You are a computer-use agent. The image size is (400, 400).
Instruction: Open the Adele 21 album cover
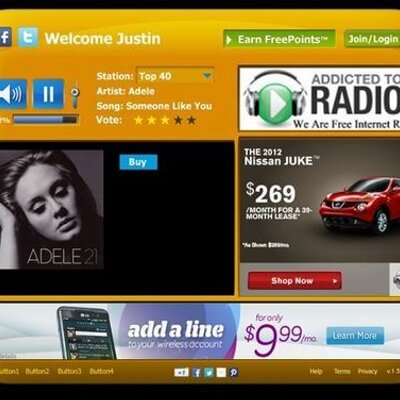(x=51, y=210)
